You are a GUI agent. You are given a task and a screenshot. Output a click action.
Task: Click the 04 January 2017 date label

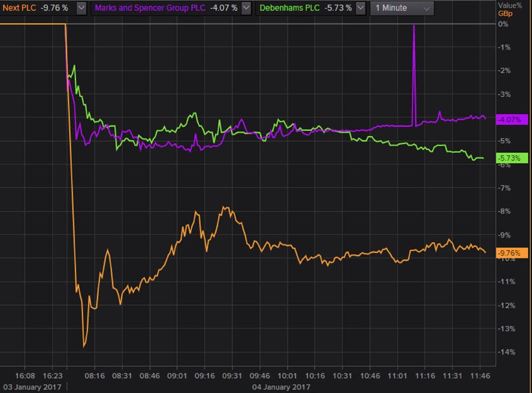tap(281, 387)
